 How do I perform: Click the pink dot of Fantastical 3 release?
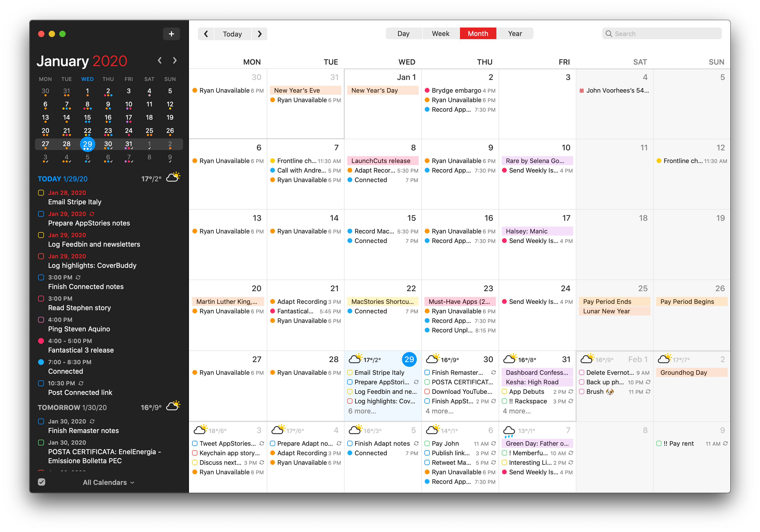pos(41,341)
